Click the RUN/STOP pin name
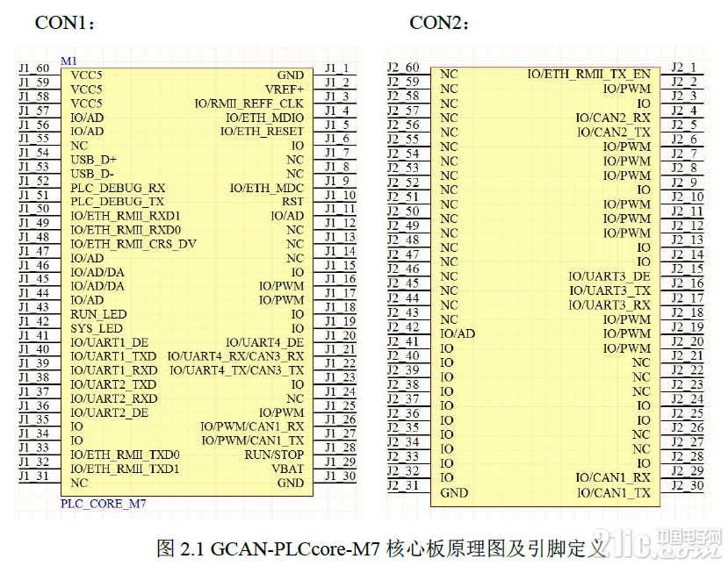The height and width of the screenshot is (566, 728). (274, 455)
